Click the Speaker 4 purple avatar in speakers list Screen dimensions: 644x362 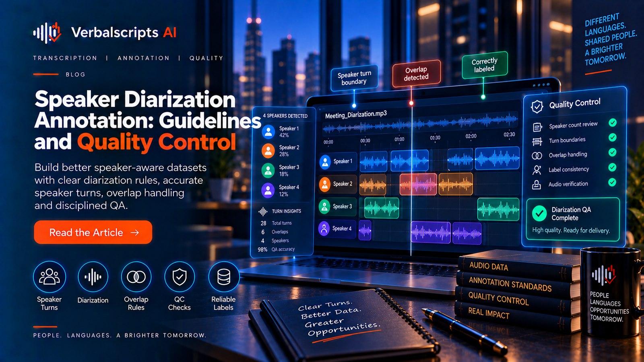pos(268,190)
